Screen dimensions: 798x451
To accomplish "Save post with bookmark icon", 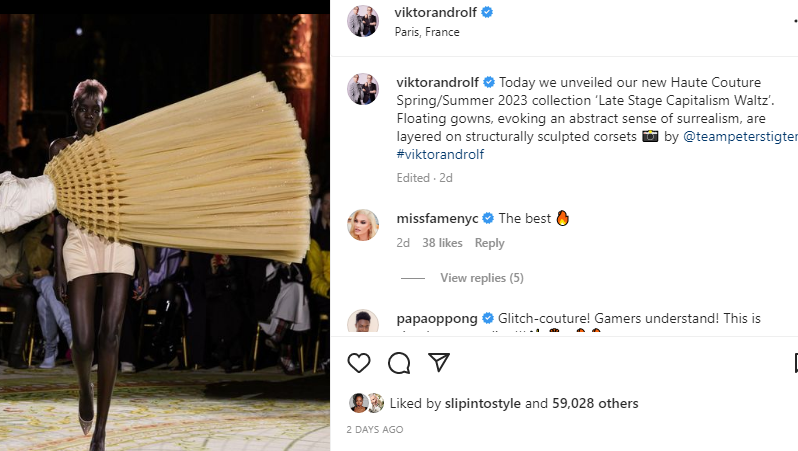I will click(x=795, y=363).
